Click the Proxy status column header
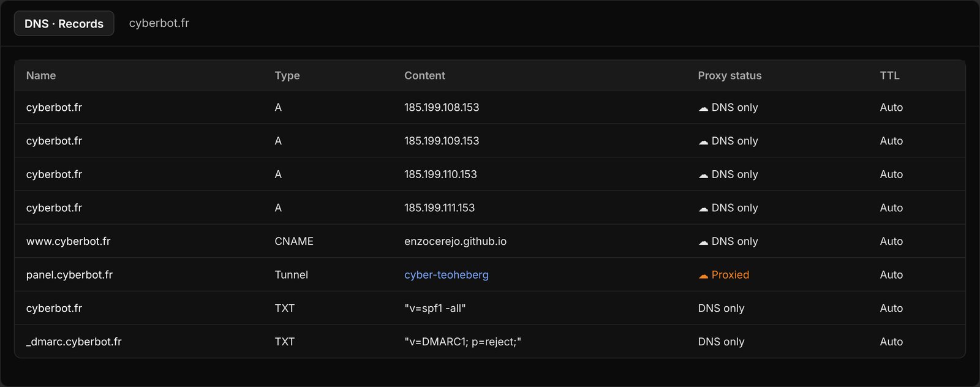 point(729,75)
